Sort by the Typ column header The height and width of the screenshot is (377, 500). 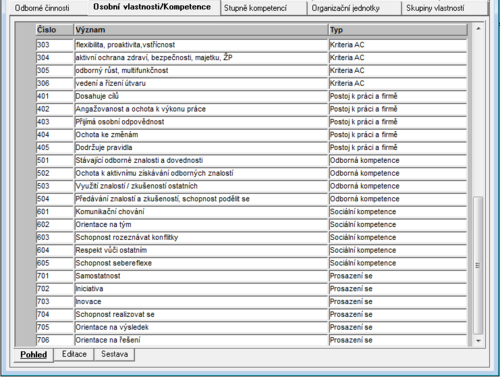(x=398, y=30)
